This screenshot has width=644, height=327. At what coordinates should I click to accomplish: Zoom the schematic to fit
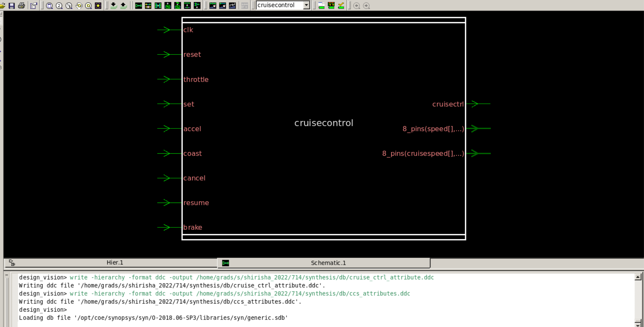49,5
